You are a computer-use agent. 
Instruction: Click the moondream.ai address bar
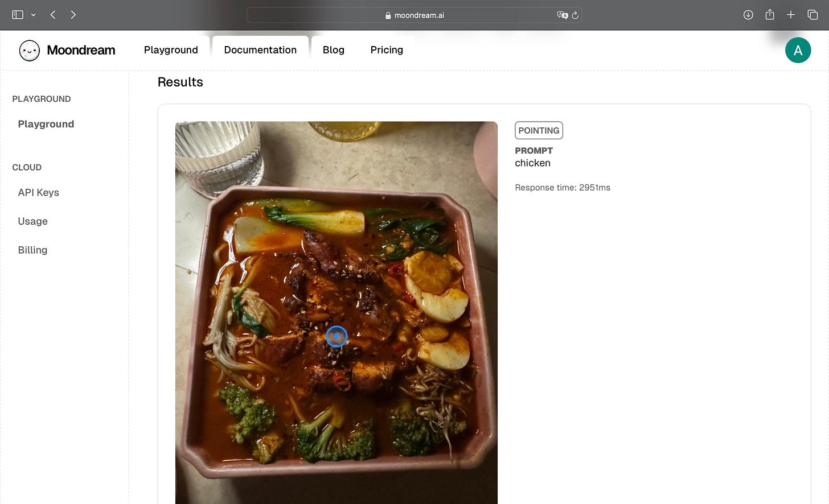(414, 15)
